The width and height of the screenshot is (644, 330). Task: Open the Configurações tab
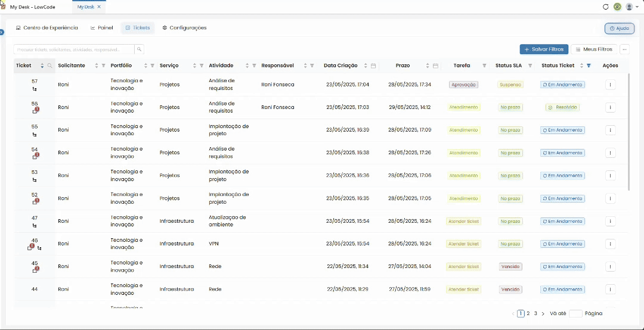click(184, 28)
